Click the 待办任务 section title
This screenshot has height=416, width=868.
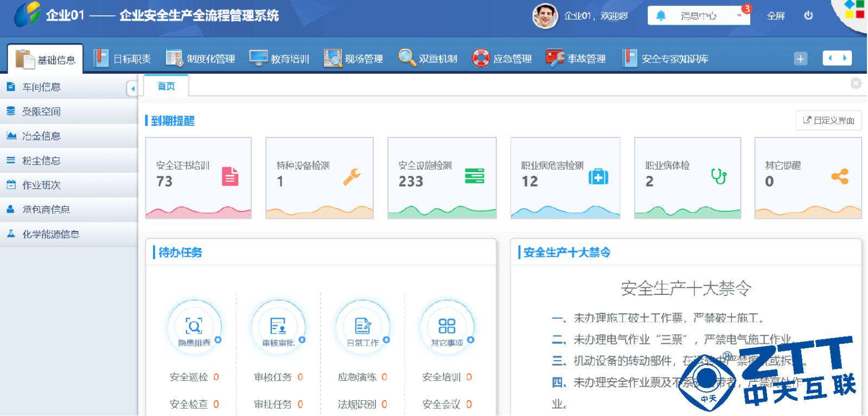coord(180,252)
